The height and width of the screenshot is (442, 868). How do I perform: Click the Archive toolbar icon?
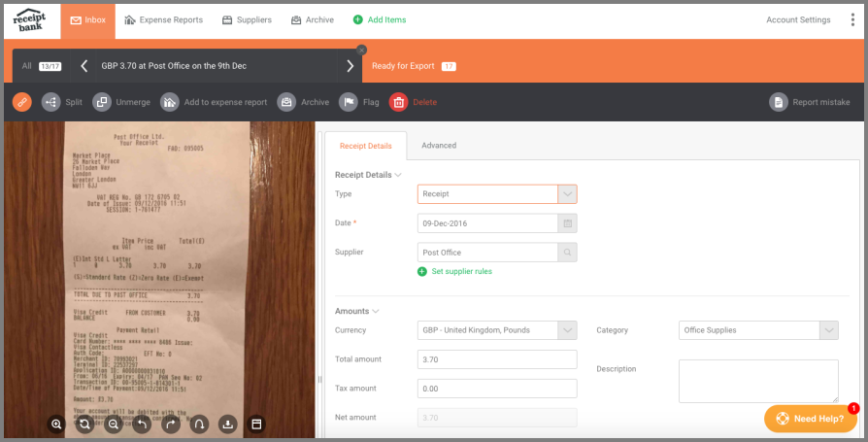(286, 102)
